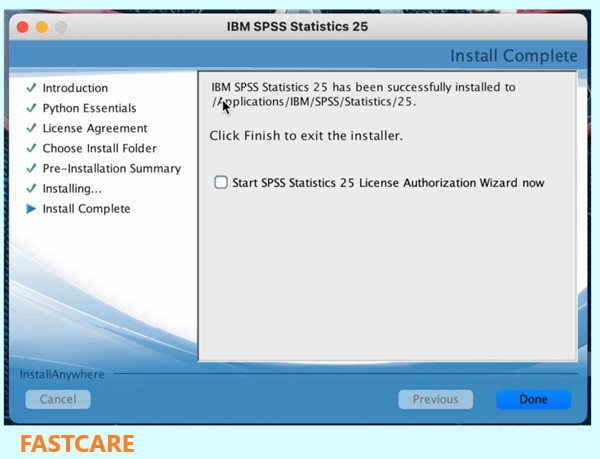Click the checkmark beside Pre-Installation Summary

[31, 168]
